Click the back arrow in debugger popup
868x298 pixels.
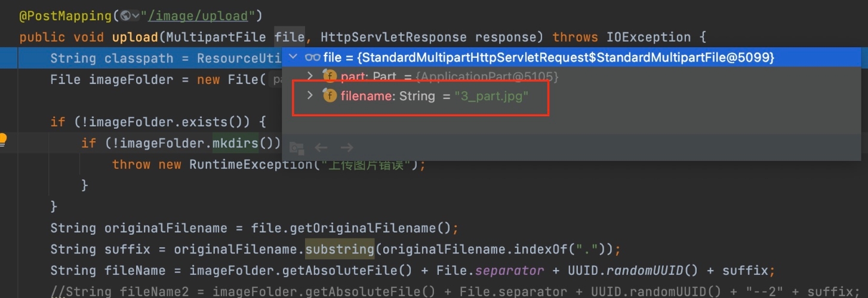[x=321, y=147]
